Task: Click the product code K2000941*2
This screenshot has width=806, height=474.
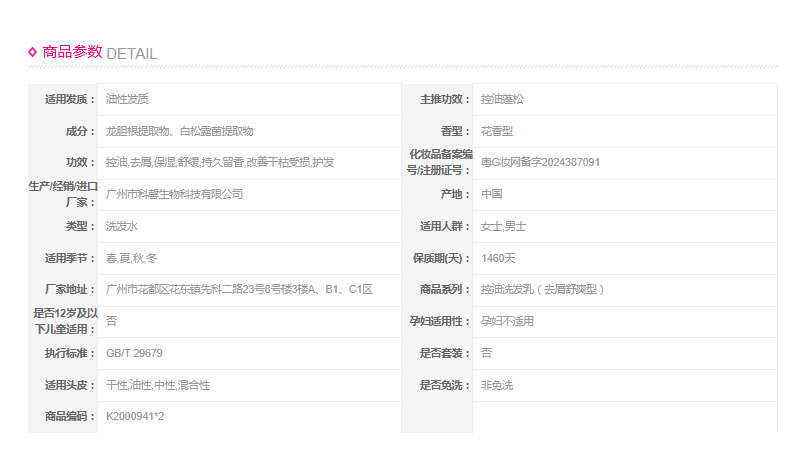Action: tap(135, 416)
